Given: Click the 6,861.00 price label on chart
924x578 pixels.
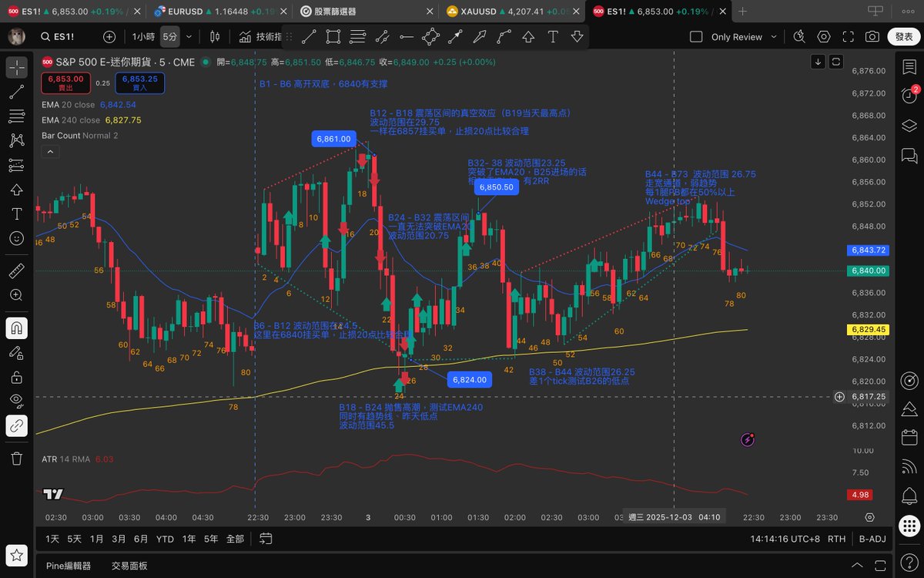Looking at the screenshot, I should [333, 139].
